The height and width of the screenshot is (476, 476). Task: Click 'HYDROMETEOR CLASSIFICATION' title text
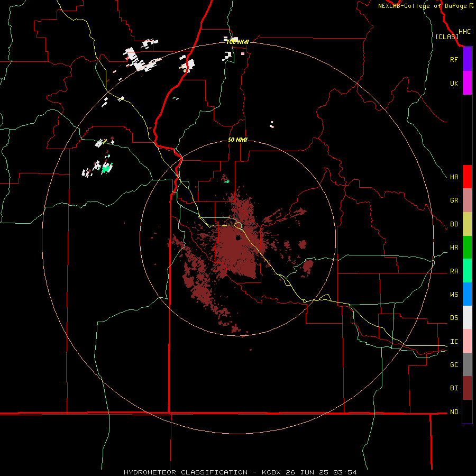(186, 472)
